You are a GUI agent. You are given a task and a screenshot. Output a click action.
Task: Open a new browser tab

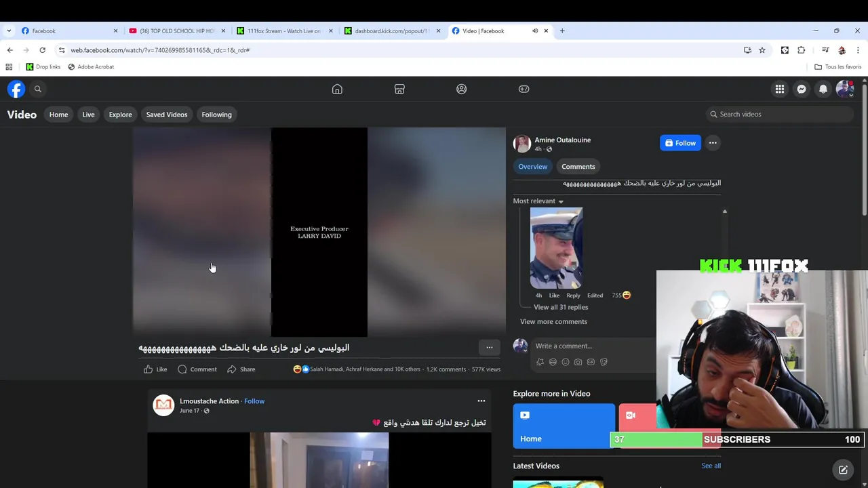tap(562, 30)
